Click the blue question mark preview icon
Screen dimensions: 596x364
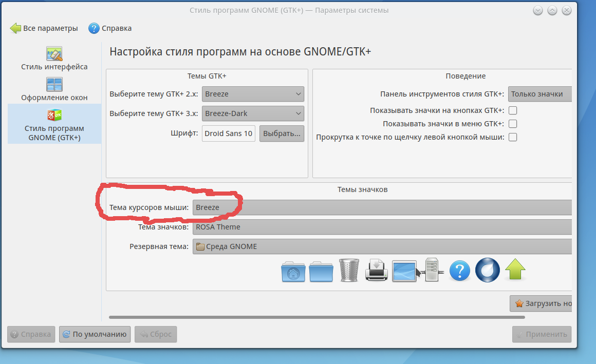(x=459, y=271)
